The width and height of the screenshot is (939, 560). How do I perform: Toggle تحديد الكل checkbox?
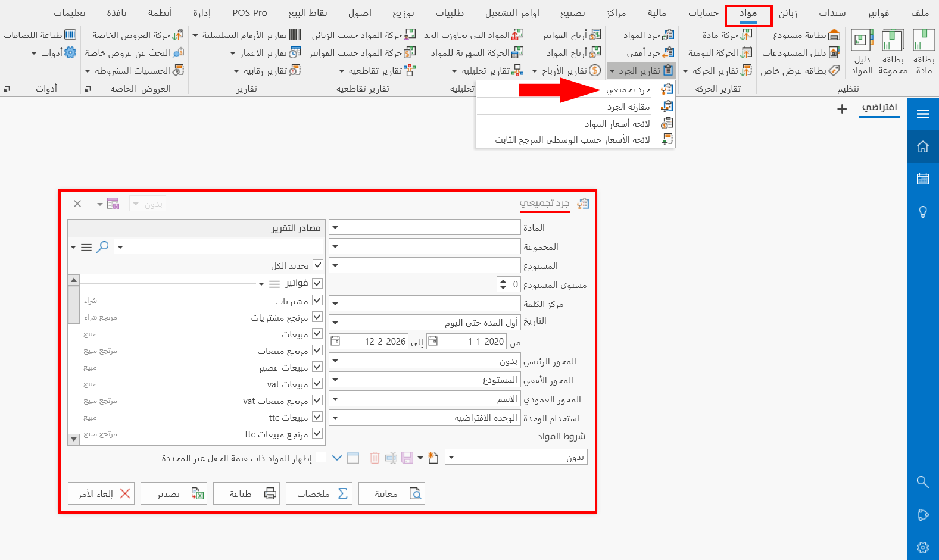(318, 265)
